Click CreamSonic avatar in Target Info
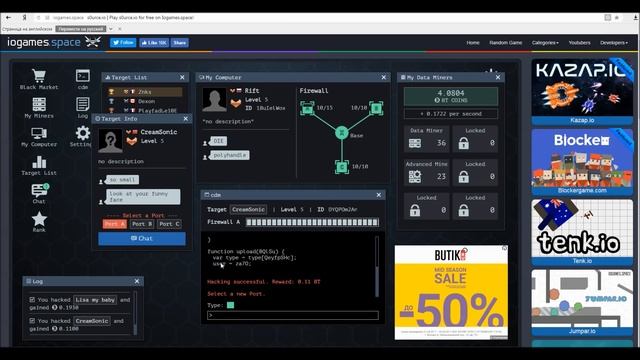The width and height of the screenshot is (640, 360). point(110,141)
